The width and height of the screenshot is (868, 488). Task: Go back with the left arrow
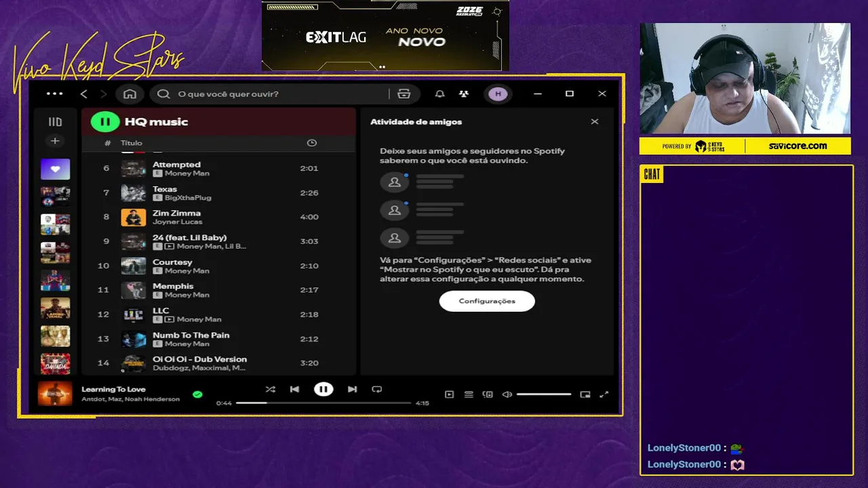point(84,94)
